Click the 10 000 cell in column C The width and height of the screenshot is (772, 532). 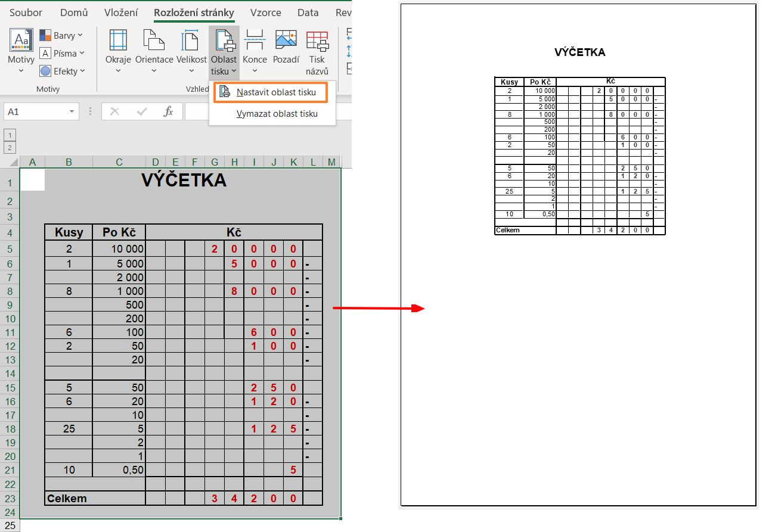(119, 249)
